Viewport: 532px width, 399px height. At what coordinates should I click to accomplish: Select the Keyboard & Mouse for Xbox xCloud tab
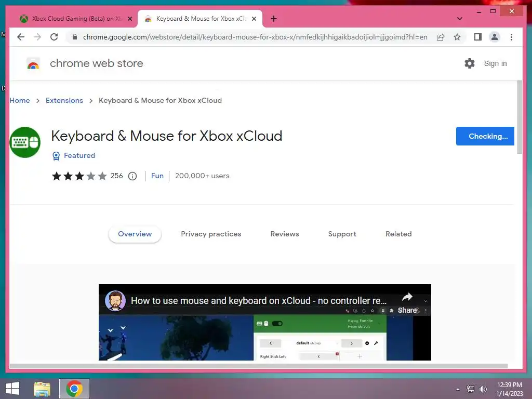[x=199, y=19]
